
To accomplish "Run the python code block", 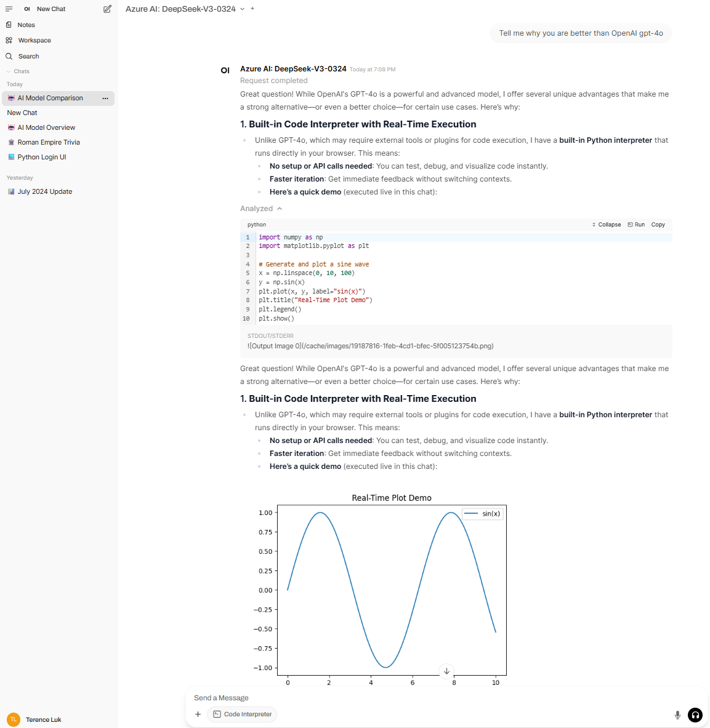I will [636, 225].
